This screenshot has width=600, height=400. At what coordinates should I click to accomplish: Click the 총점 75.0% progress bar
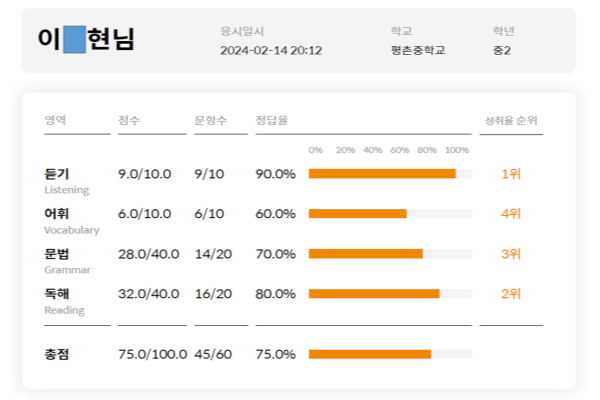[x=390, y=354]
